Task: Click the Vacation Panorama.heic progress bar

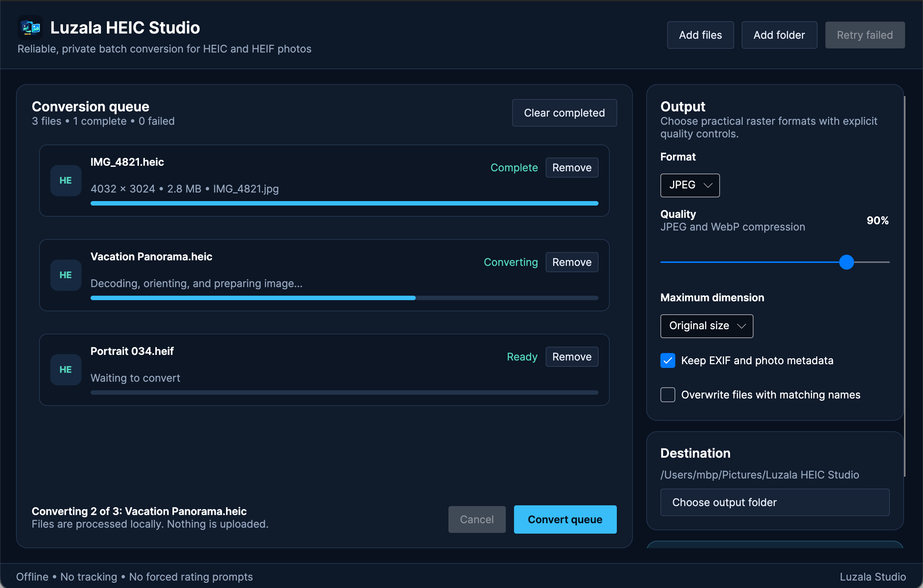Action: coord(344,298)
